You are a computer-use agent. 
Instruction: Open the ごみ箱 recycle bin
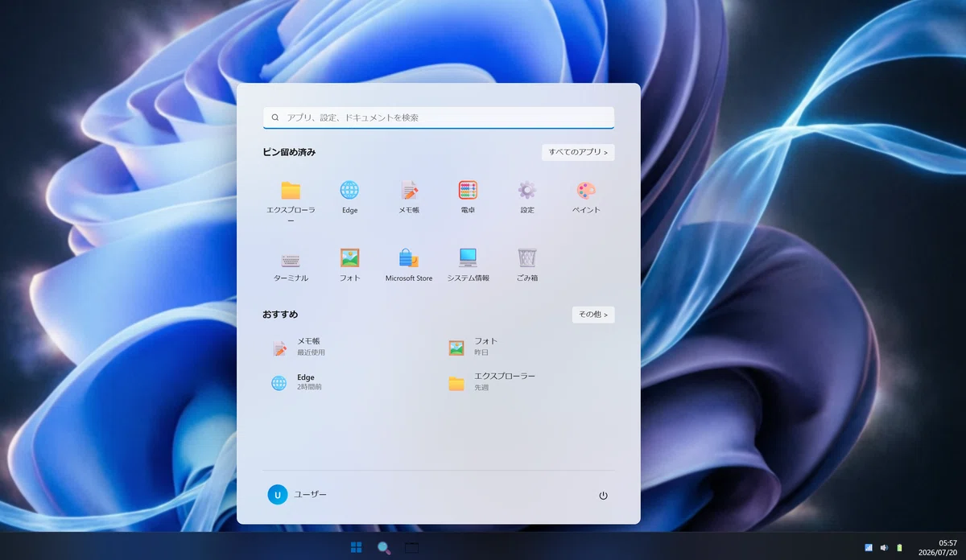coord(527,266)
